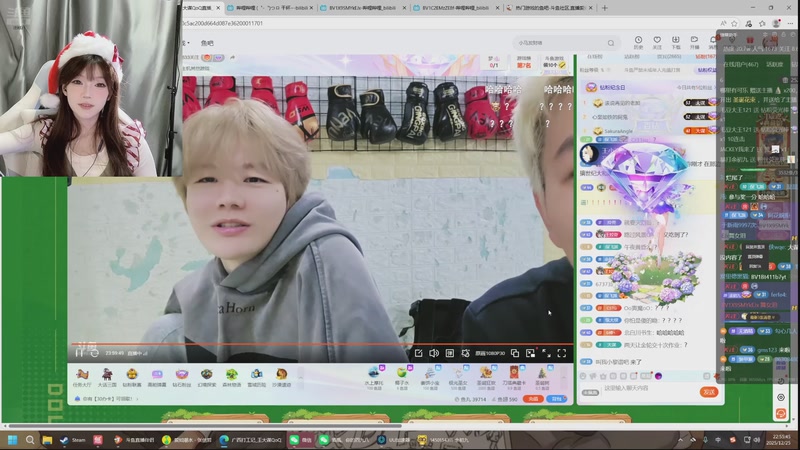This screenshot has height=450, width=800.
Task: Open the blue 背包 backpack button
Action: tap(557, 399)
